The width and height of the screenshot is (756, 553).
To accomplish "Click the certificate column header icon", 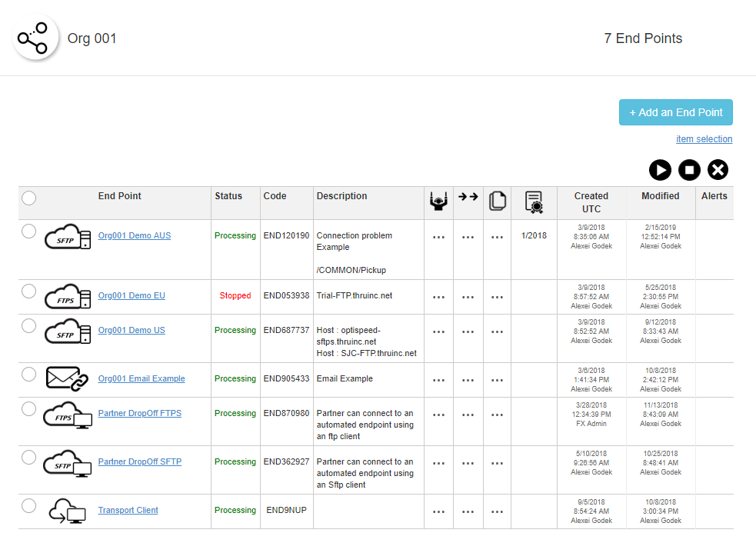I will tap(534, 202).
